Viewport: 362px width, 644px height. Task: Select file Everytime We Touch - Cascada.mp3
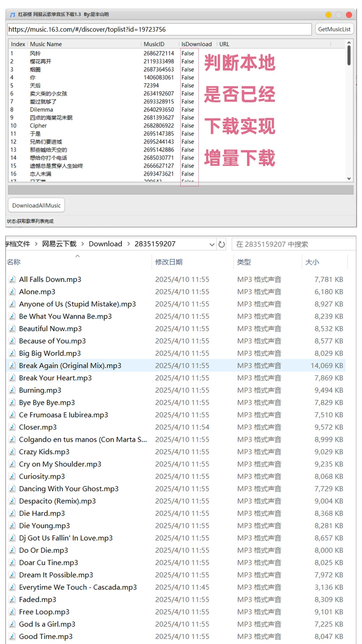tap(78, 587)
